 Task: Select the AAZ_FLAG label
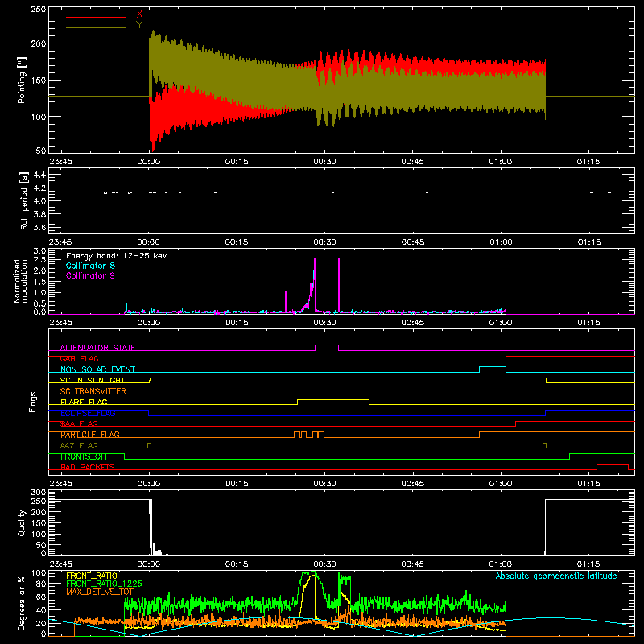pos(79,446)
